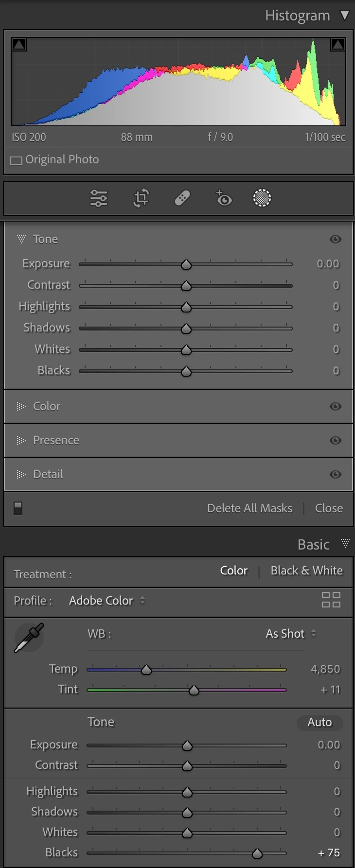This screenshot has width=355, height=868.
Task: Enable the Original Photo checkbox
Action: (x=16, y=160)
